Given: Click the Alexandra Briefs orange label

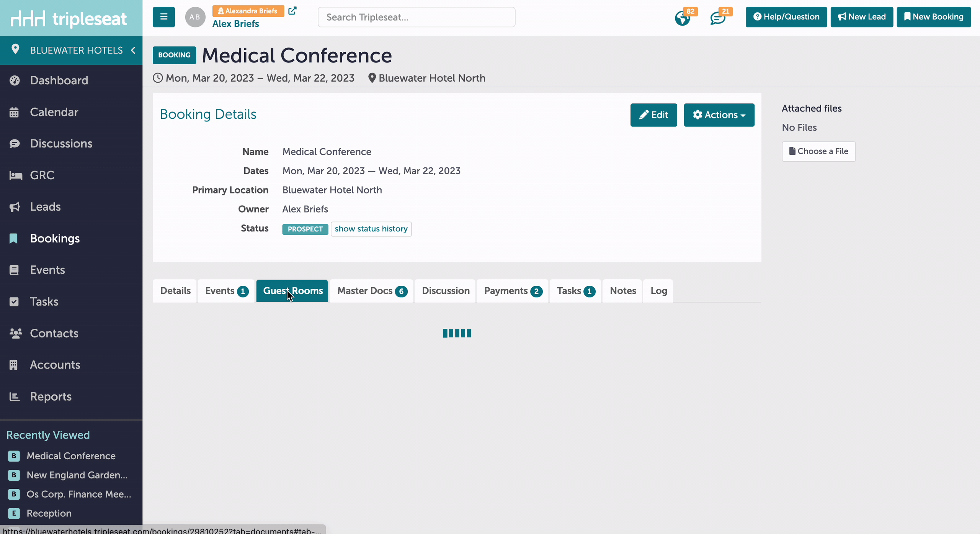Looking at the screenshot, I should coord(248,11).
